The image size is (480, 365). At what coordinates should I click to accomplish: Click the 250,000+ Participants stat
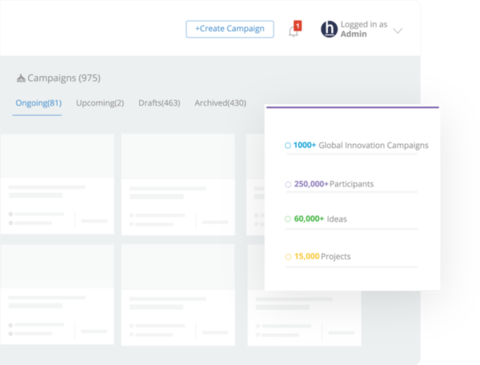coord(334,184)
